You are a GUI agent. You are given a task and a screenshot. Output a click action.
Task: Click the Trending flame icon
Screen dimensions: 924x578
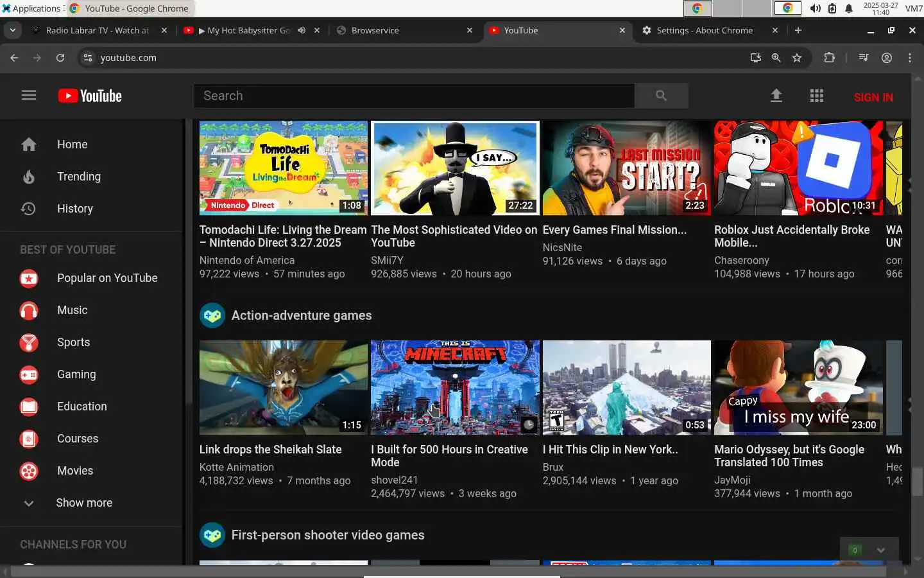click(x=29, y=177)
